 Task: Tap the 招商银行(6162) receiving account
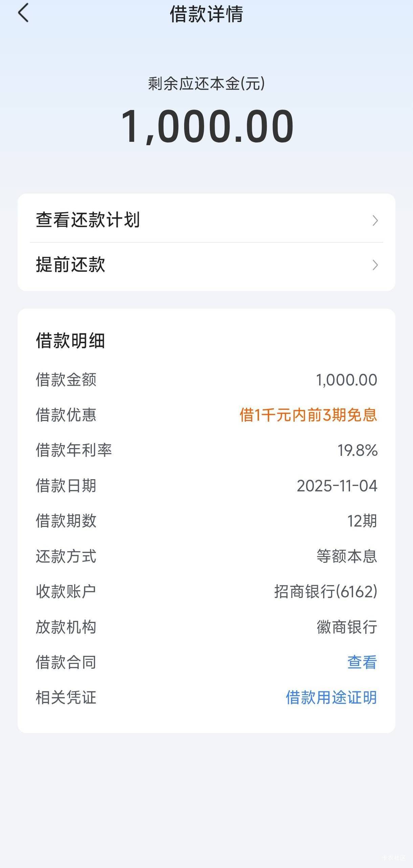coord(326,592)
